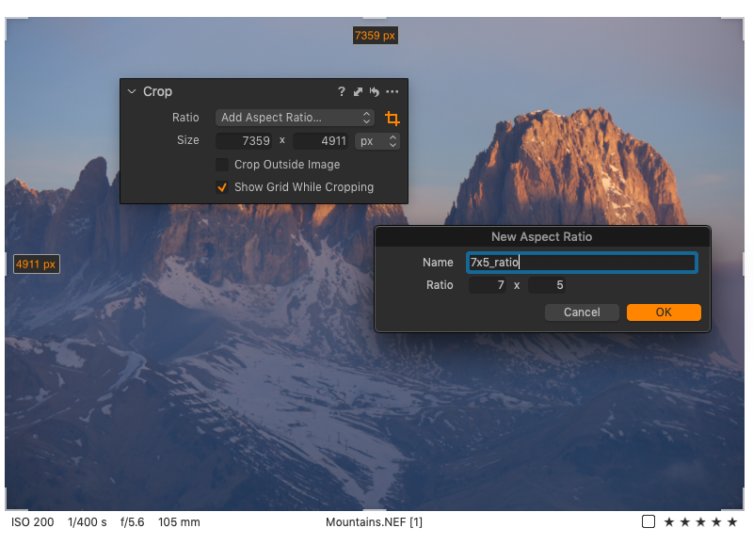Reset the Crop tool with undo arrow
Viewport: 753px width, 560px height.
pyautogui.click(x=375, y=91)
